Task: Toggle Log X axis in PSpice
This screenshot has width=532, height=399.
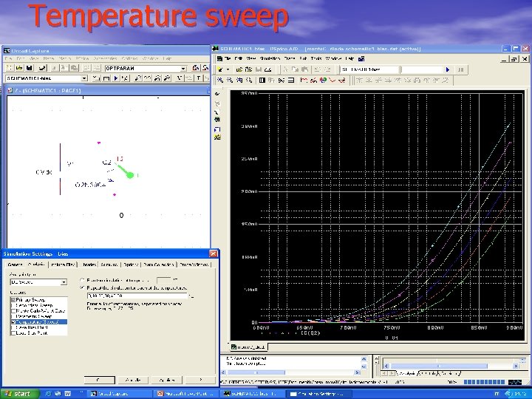Action: coord(262,80)
